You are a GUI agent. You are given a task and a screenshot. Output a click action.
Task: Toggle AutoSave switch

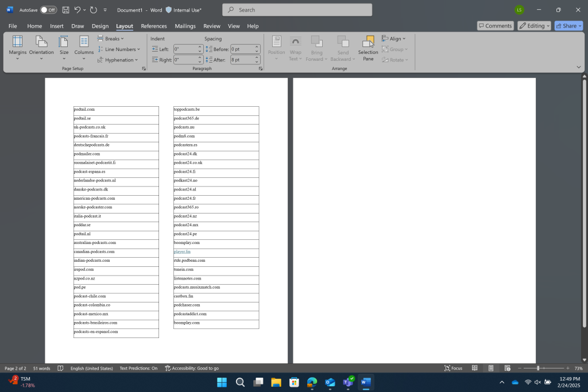click(48, 10)
